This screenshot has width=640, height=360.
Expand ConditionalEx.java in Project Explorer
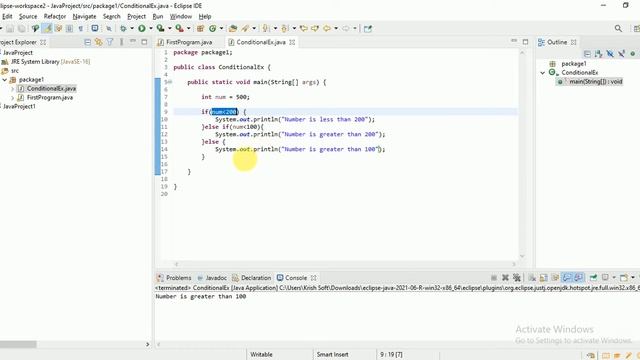12,89
